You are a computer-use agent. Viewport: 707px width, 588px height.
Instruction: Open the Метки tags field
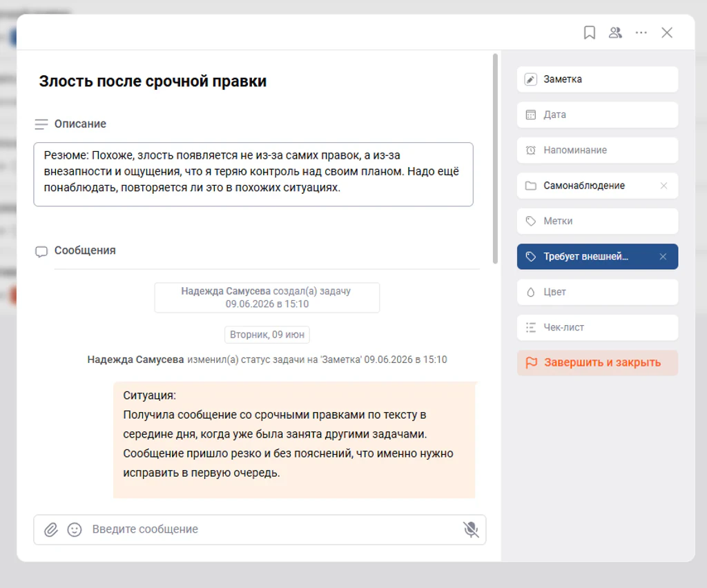point(597,222)
